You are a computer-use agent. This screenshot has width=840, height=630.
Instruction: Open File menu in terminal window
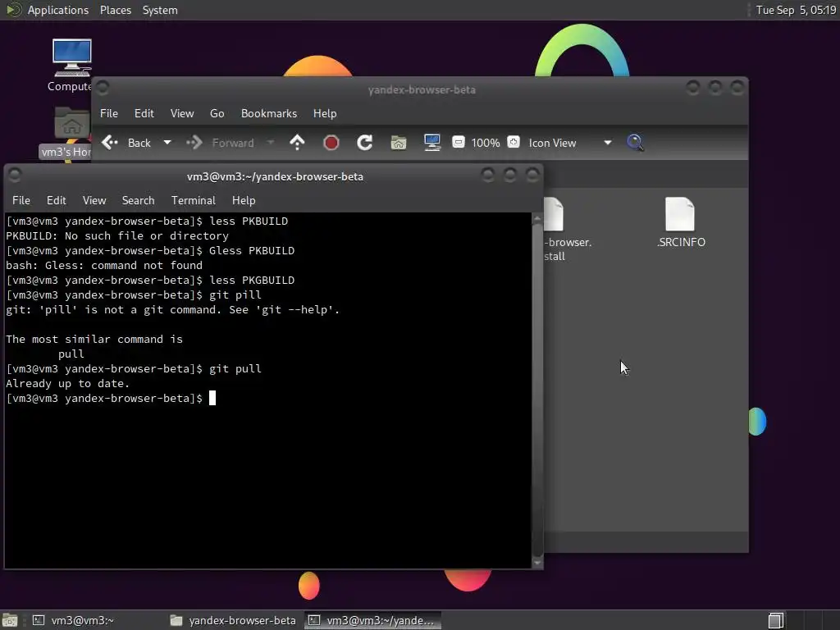[x=21, y=200]
